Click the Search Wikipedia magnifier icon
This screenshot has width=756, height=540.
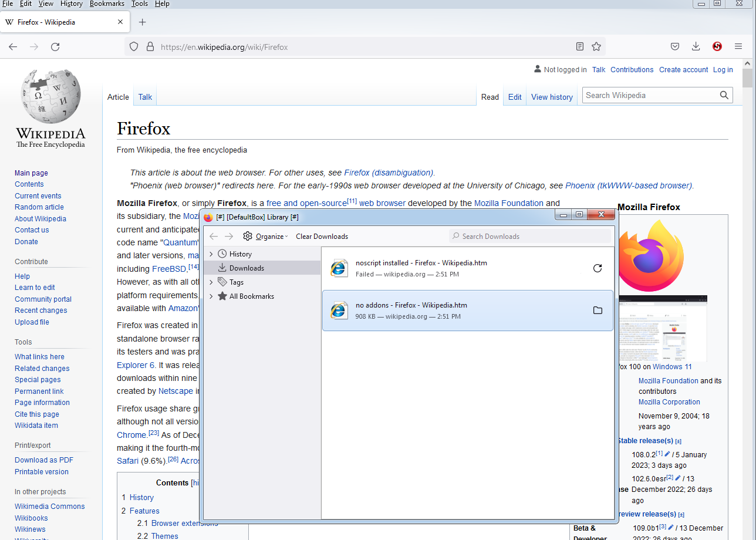[724, 95]
